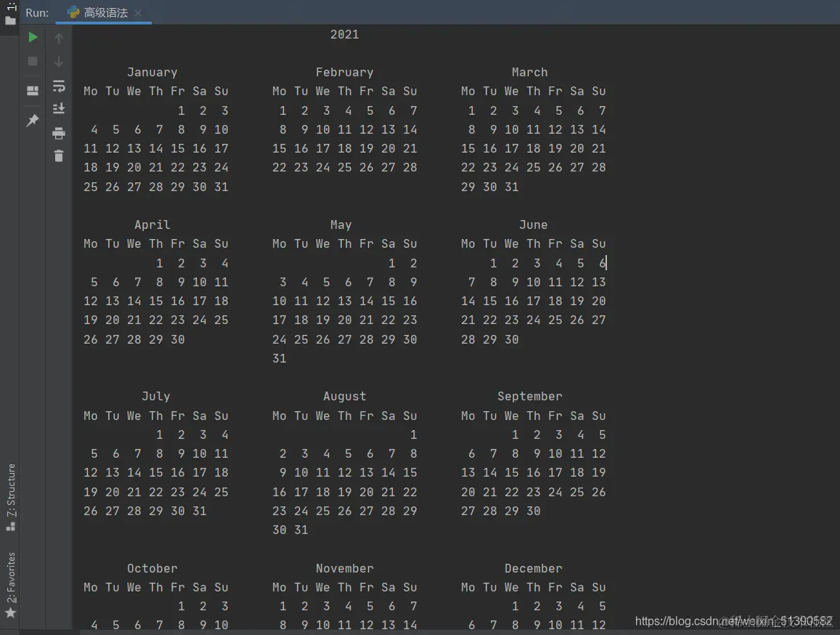Click day 30 in the September calendar
Viewport: 840px width, 635px height.
point(533,511)
